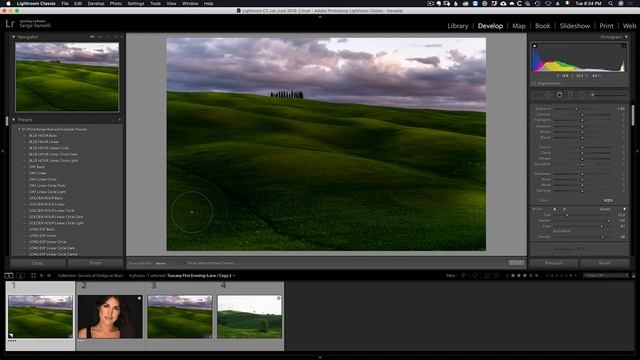Toggle Show Selected Mask Overlay checkbox
The image size is (640, 360).
[183, 263]
